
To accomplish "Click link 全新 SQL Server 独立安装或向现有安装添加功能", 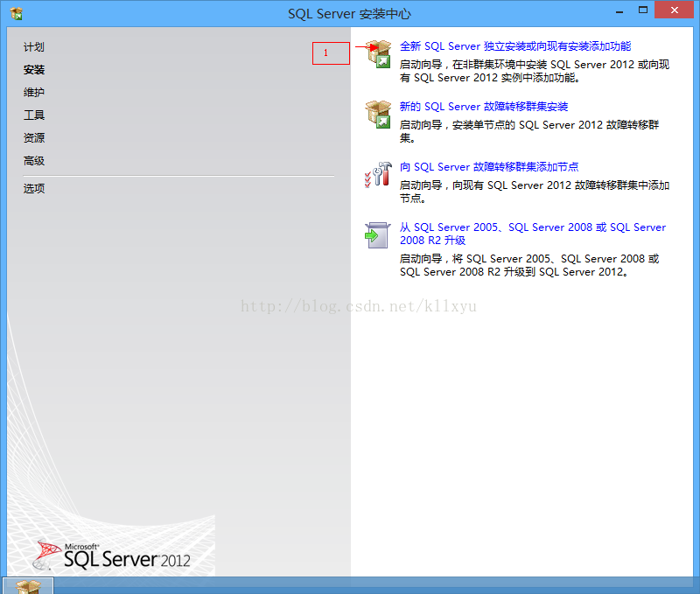I will click(515, 46).
